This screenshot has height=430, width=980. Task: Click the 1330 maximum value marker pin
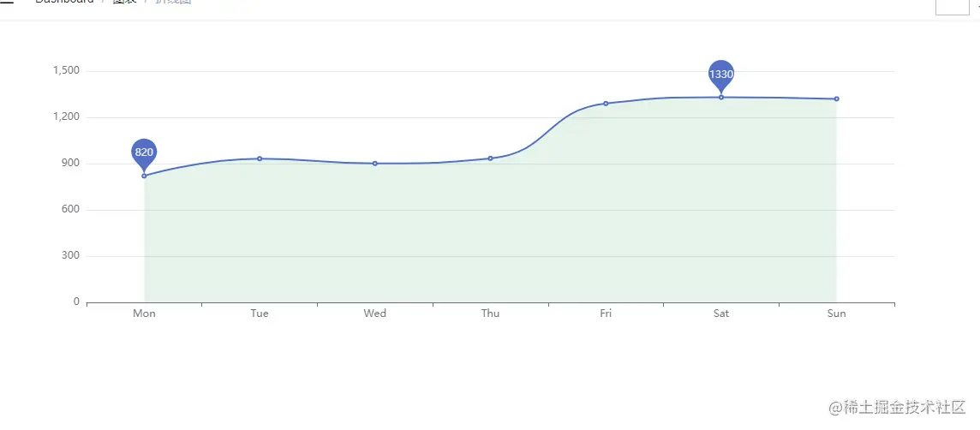tap(721, 75)
